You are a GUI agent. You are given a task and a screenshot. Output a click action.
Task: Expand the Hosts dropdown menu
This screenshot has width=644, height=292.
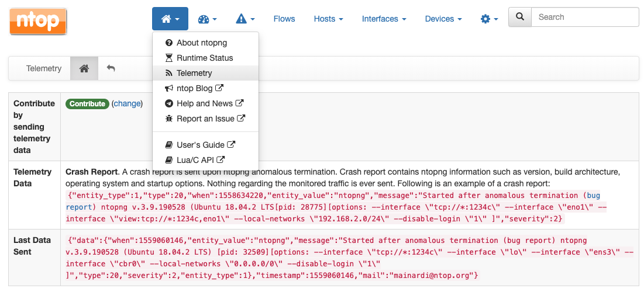click(x=328, y=19)
